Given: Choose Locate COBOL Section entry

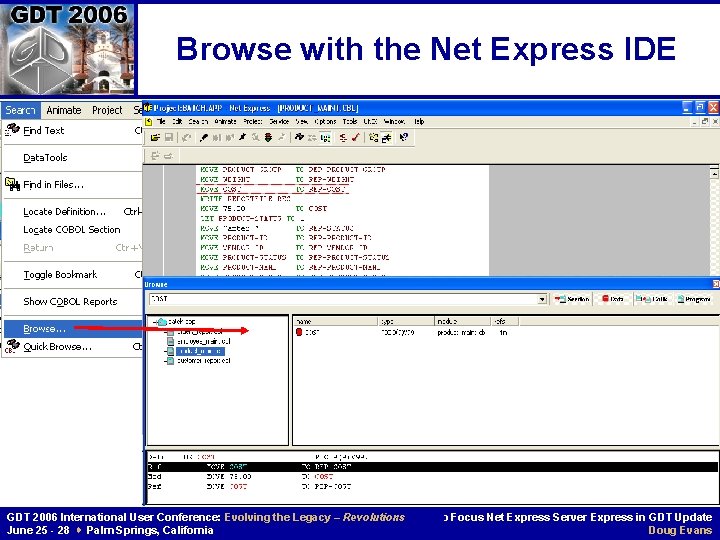Looking at the screenshot, I should coord(73,230).
